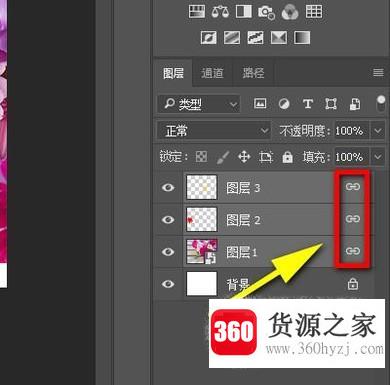
Task: Add a Color Lookup adjustment (grid icon)
Action: (314, 12)
